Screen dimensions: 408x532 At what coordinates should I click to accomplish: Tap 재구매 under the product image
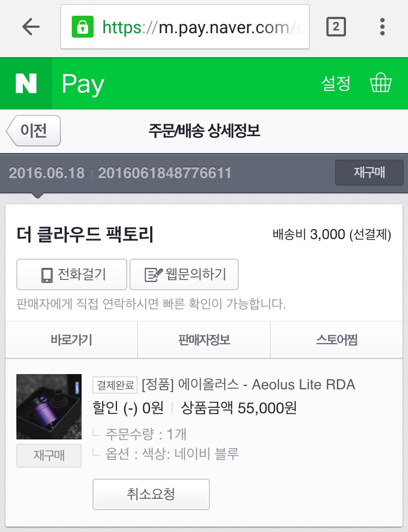(x=49, y=455)
